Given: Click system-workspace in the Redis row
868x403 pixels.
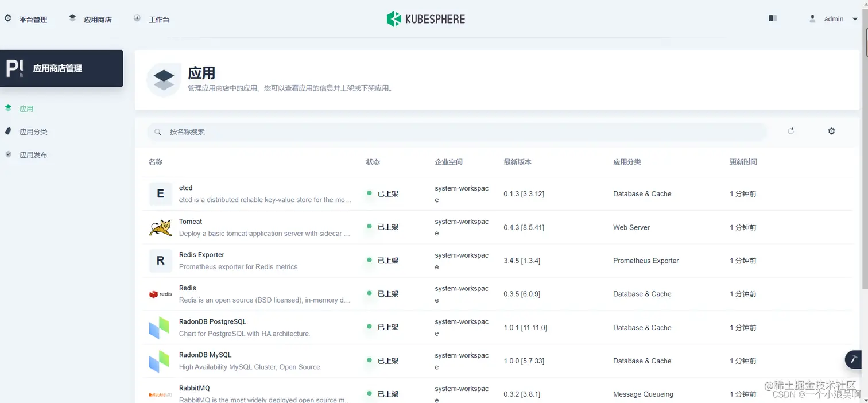Looking at the screenshot, I should pyautogui.click(x=462, y=294).
